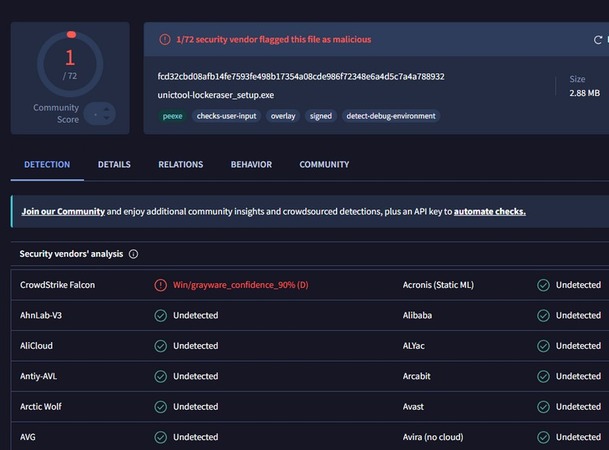This screenshot has height=450, width=609.
Task: Switch to the DETAILS tab
Action: tap(114, 165)
